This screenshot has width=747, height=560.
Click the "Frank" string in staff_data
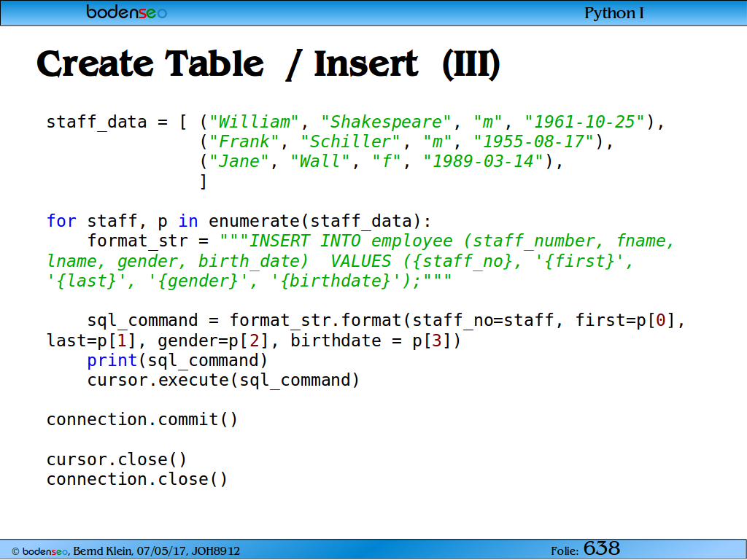(244, 142)
